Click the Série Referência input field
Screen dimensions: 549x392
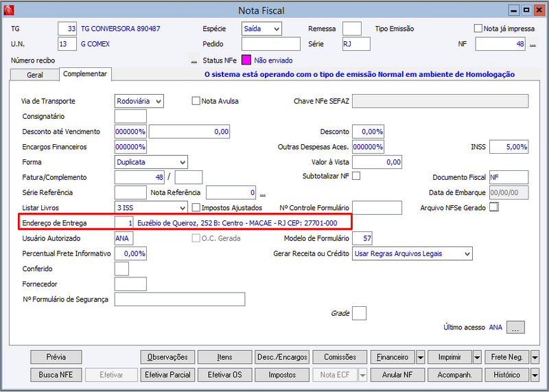[130, 193]
